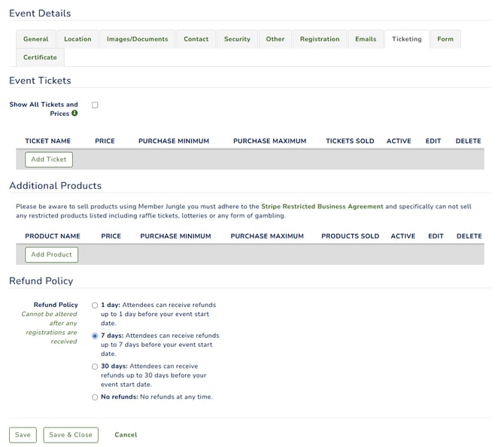Click the Add Ticket button
The image size is (504, 447).
[x=49, y=160]
